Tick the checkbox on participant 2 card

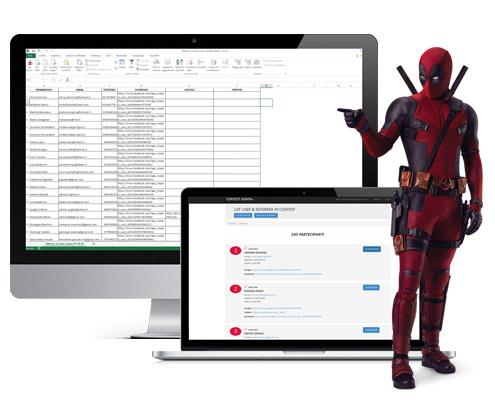(x=246, y=287)
